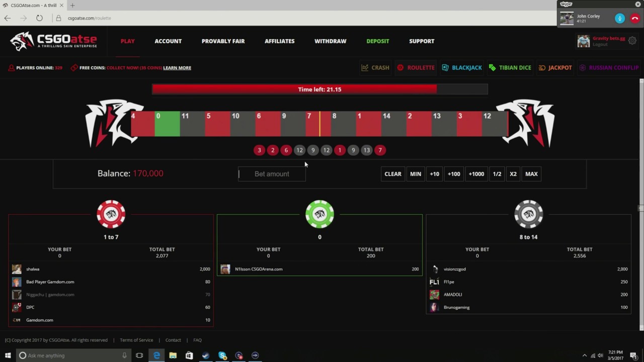Open the Blackjack game
The width and height of the screenshot is (644, 362).
[462, 67]
